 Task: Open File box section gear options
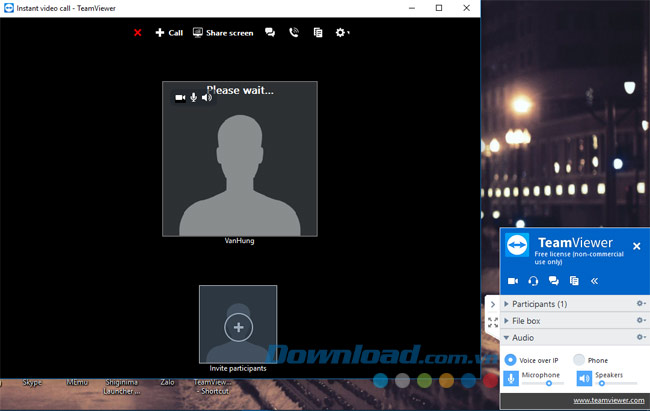(x=641, y=321)
